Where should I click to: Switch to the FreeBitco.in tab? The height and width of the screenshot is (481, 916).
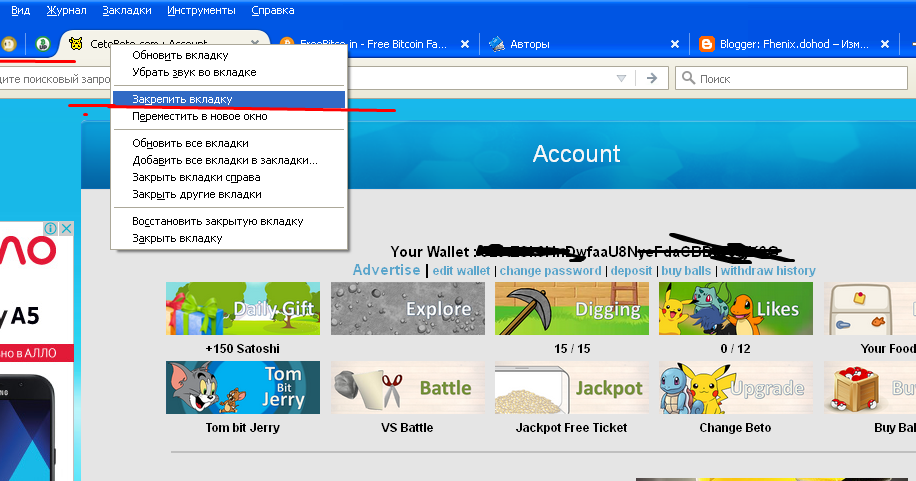[x=374, y=44]
